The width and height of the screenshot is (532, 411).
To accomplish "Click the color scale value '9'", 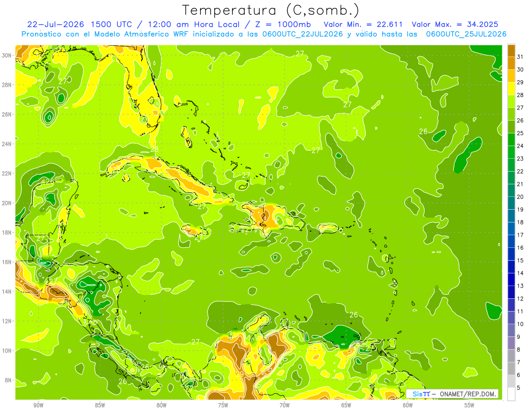I will click(519, 337).
